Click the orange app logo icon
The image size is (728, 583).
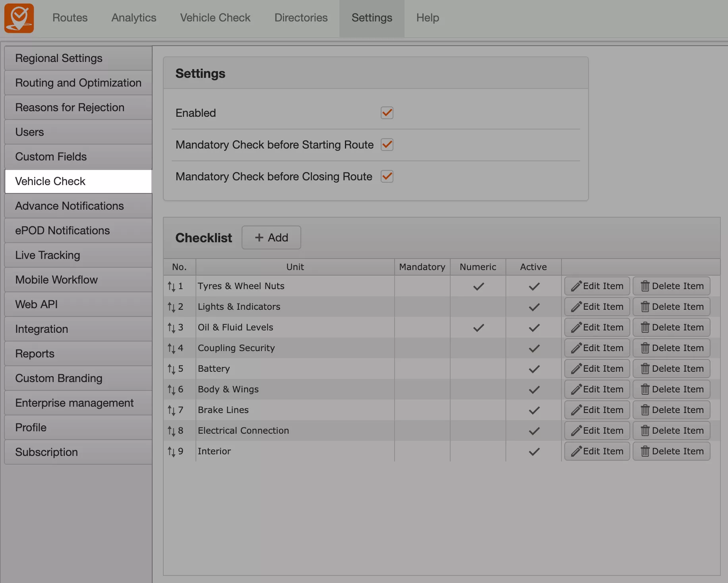(x=19, y=18)
